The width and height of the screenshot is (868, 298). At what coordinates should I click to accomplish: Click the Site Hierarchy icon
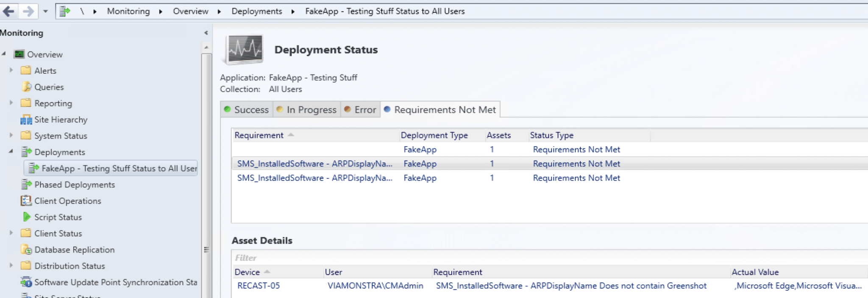pos(26,120)
